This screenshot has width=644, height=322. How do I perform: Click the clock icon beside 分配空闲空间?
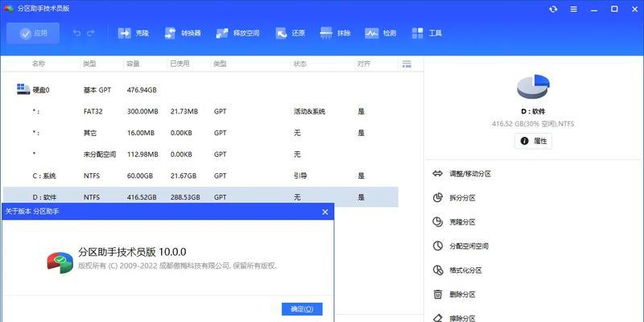(x=438, y=246)
